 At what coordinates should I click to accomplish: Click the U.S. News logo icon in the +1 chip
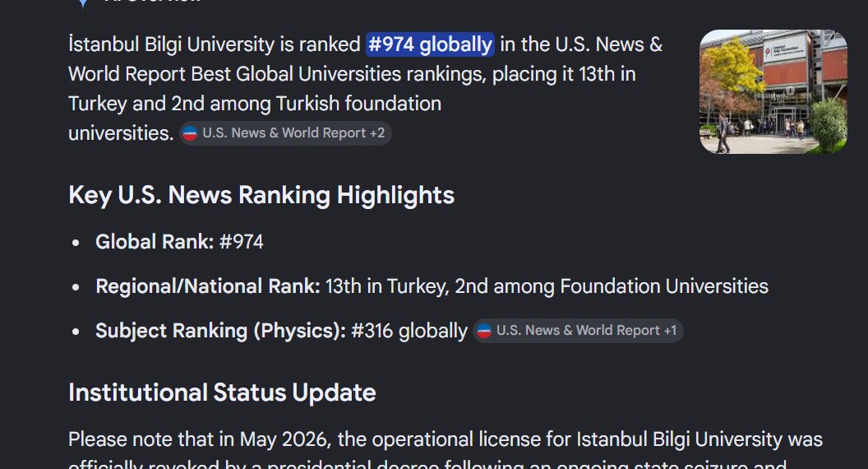(484, 331)
